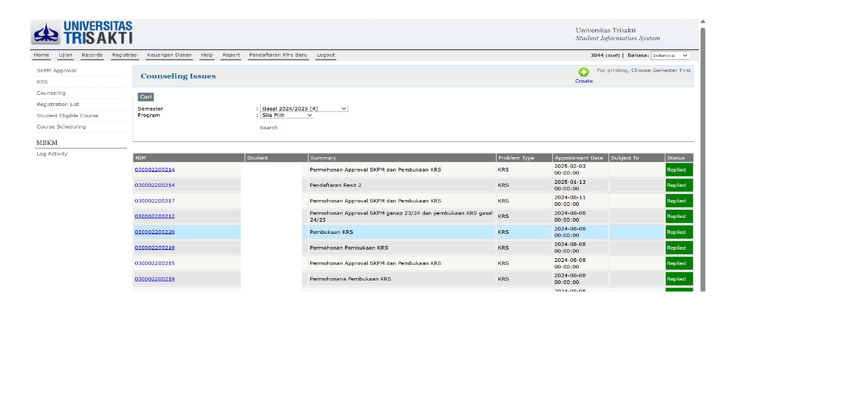
Task: Open the Records menu
Action: [x=92, y=55]
